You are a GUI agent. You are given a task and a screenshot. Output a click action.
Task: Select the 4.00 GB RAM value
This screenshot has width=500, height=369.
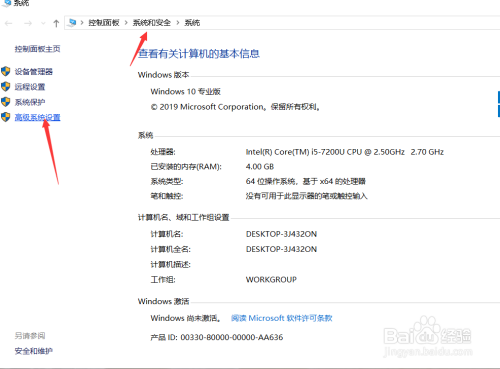tap(260, 167)
